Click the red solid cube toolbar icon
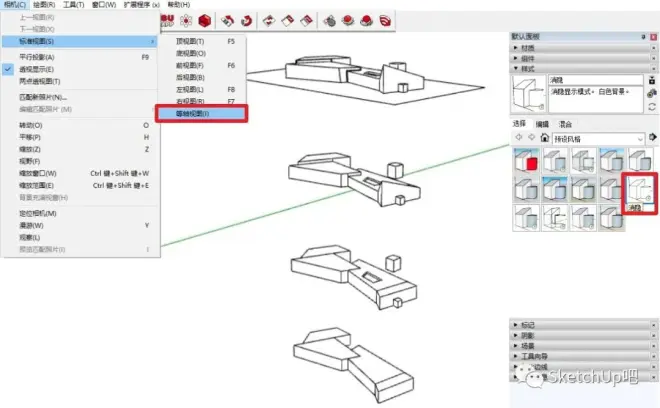Viewport: 660px width, 408px height. pyautogui.click(x=205, y=20)
